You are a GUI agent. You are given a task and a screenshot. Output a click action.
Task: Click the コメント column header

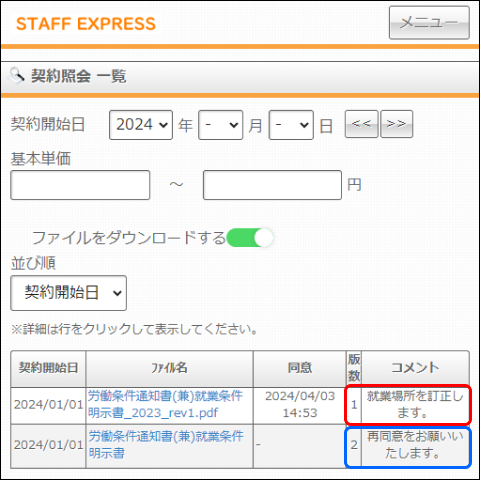415,368
